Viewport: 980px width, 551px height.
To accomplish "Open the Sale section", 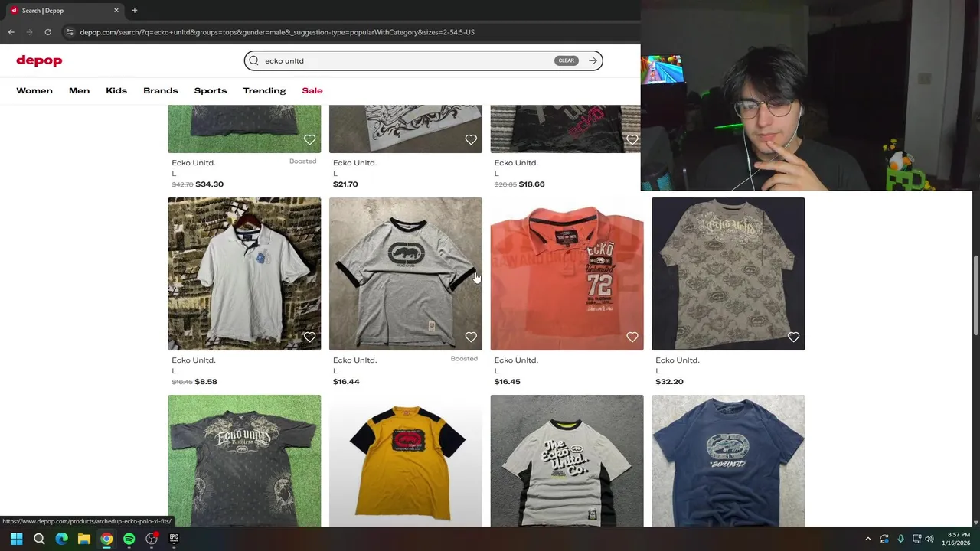I will (x=312, y=90).
